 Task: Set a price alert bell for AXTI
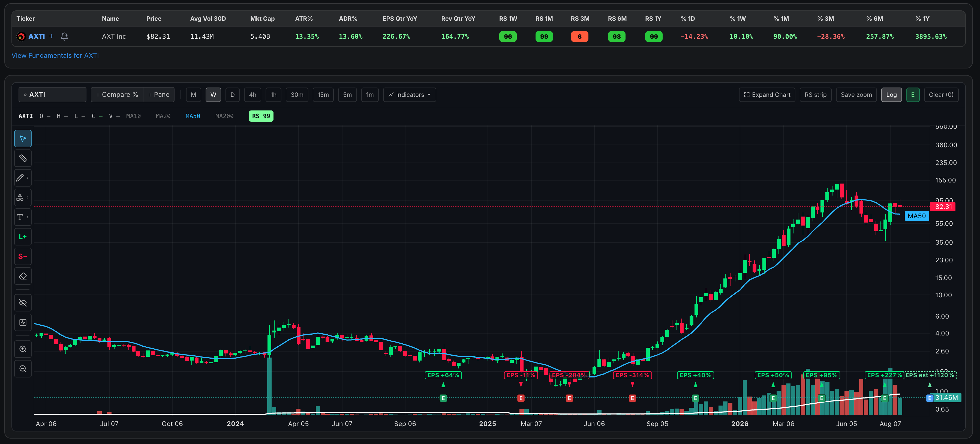64,37
